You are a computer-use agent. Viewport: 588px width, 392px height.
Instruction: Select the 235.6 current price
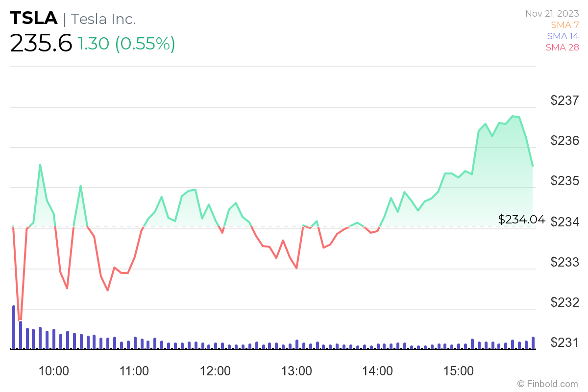[41, 44]
